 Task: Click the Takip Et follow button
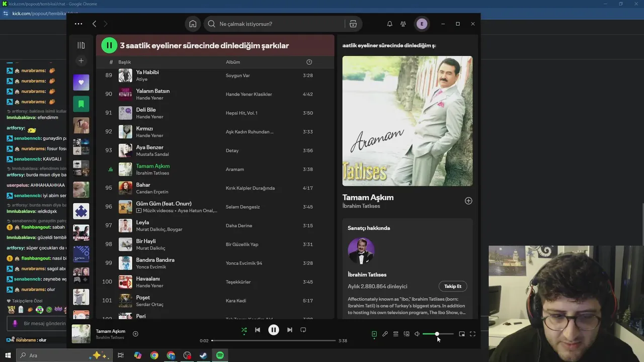[x=453, y=286]
